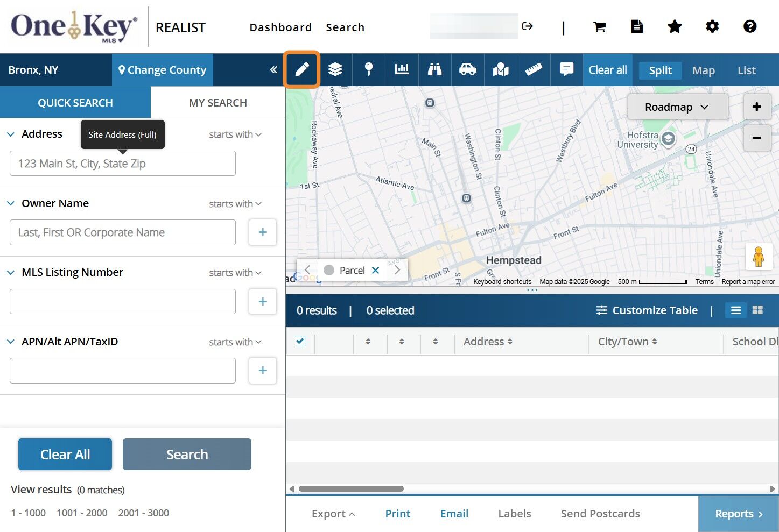Viewport: 779px width, 532px height.
Task: Open settings gear icon
Action: pyautogui.click(x=712, y=26)
